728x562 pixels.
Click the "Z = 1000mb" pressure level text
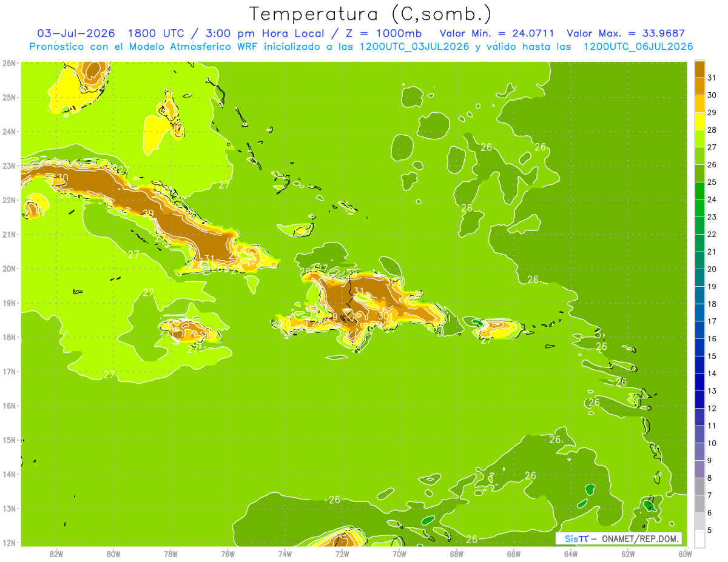383,33
